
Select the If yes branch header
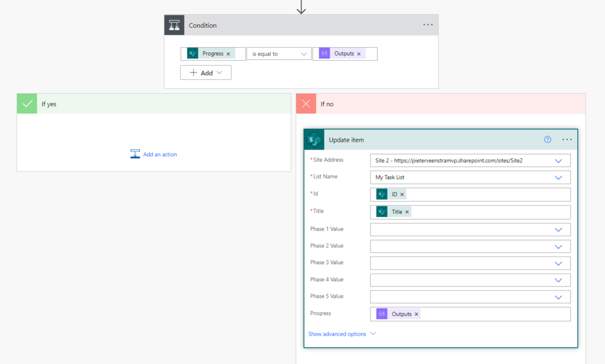(x=154, y=104)
